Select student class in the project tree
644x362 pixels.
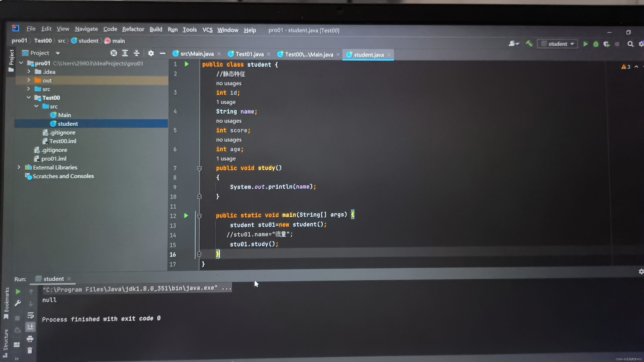(68, 124)
